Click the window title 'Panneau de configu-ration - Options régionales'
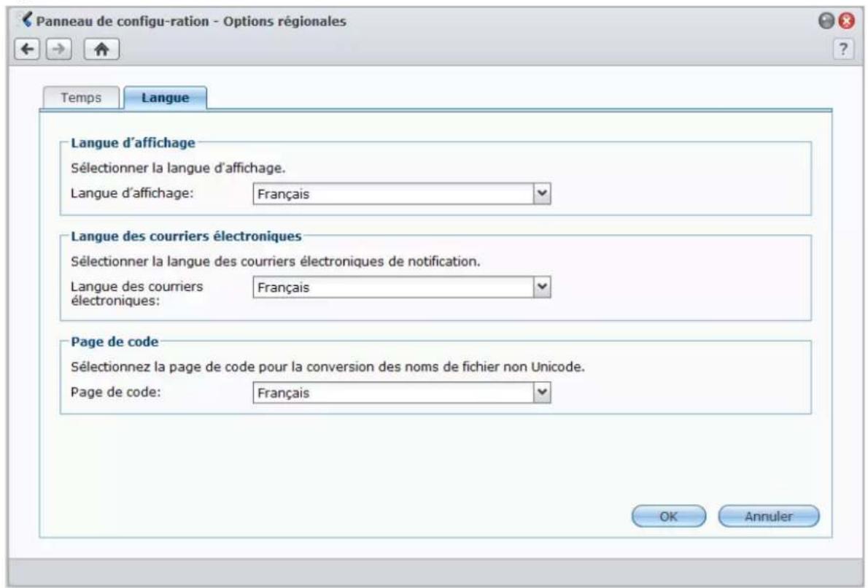Viewport: 868px width, 588px height. [191, 21]
